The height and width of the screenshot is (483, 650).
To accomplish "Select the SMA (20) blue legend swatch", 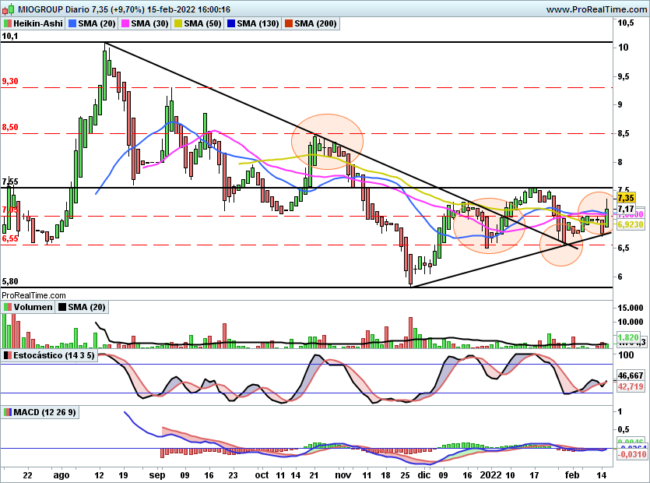I will coord(72,24).
